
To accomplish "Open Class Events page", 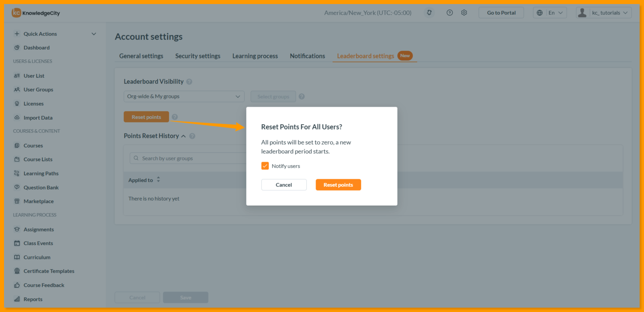I will [38, 243].
